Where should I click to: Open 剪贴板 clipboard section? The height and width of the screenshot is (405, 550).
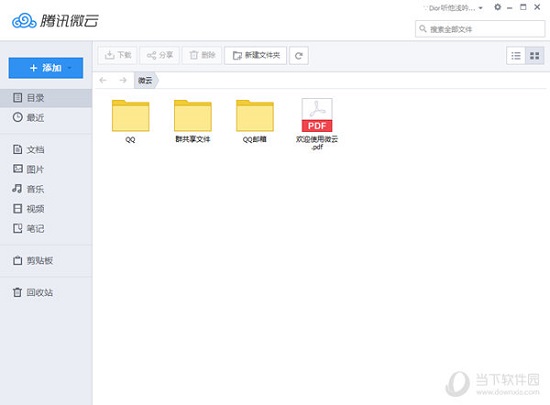(46, 261)
